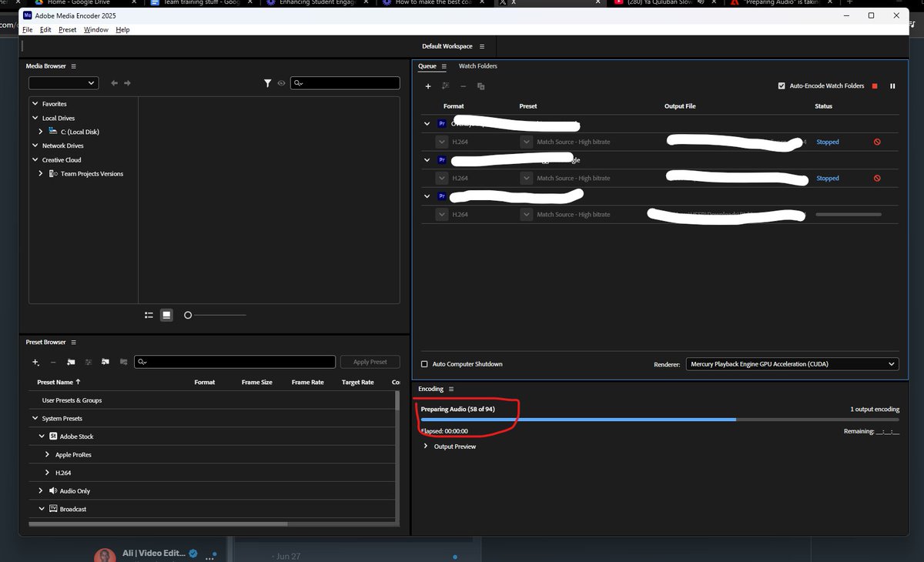Collapse the Favorites section
This screenshot has width=924, height=562.
point(35,104)
